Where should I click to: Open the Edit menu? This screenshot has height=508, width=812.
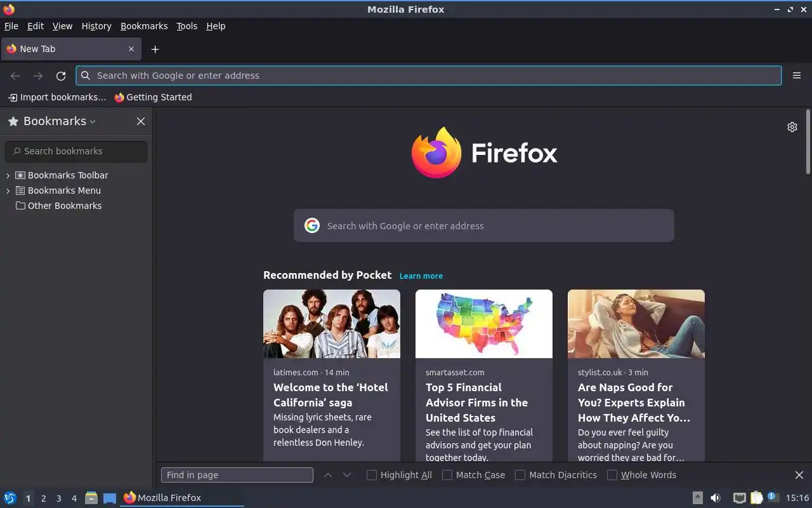pos(36,26)
